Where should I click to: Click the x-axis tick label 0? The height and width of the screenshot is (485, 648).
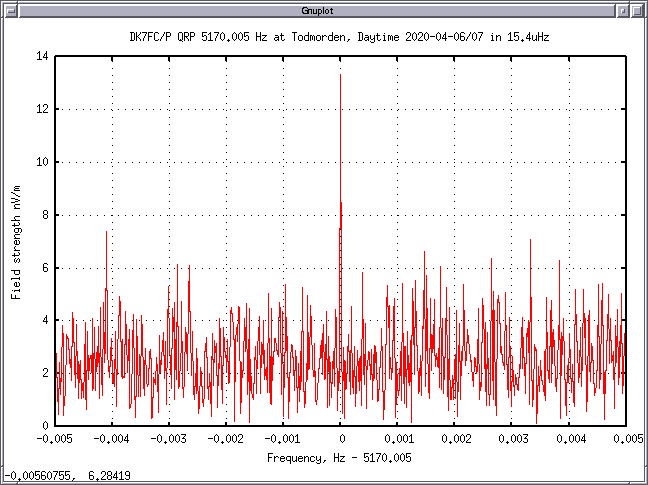(x=341, y=438)
